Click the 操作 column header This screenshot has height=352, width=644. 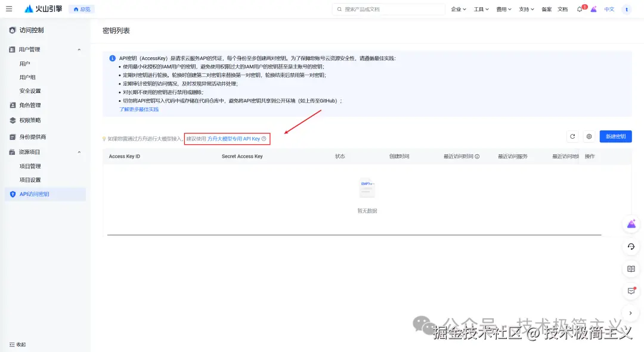coord(590,156)
